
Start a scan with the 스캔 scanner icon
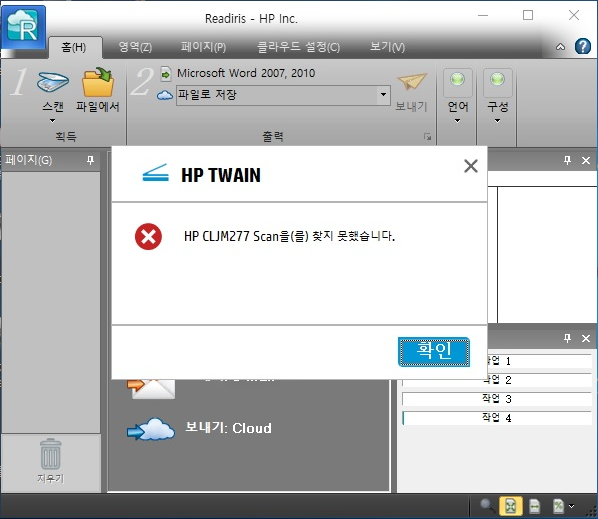[x=53, y=82]
